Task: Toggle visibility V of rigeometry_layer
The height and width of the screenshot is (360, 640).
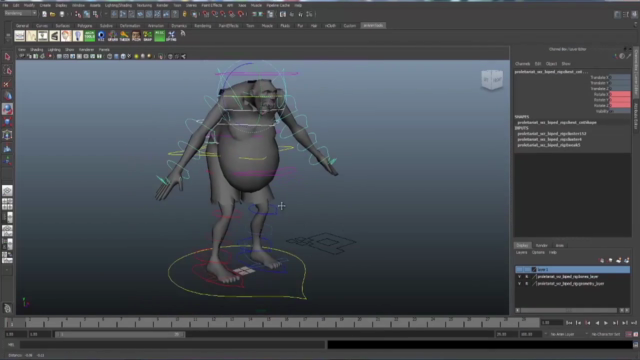Action: tap(519, 284)
